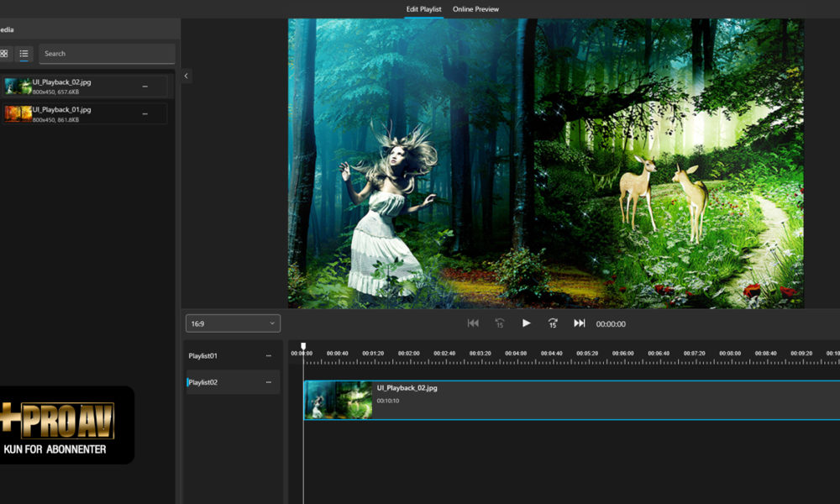Switch media panel to grid view

4,54
